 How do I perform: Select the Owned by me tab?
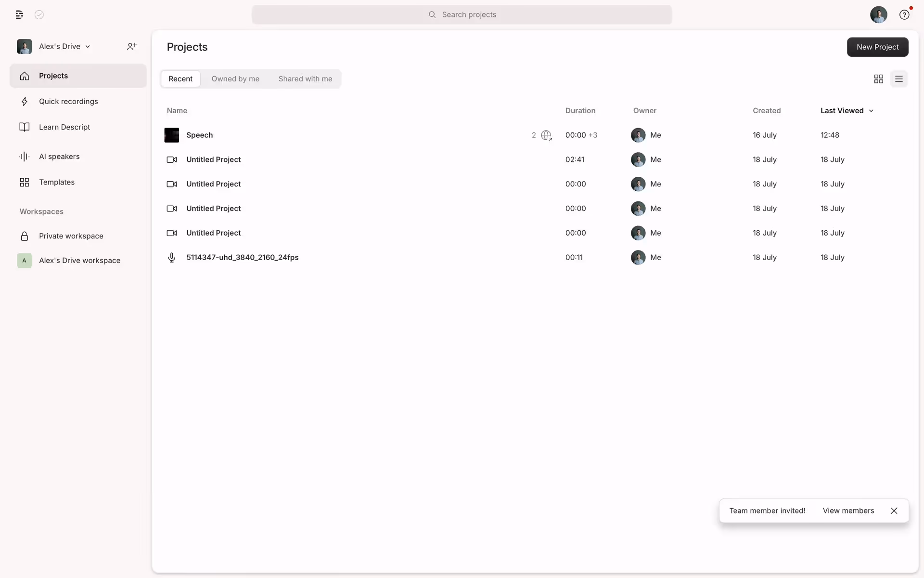(235, 79)
